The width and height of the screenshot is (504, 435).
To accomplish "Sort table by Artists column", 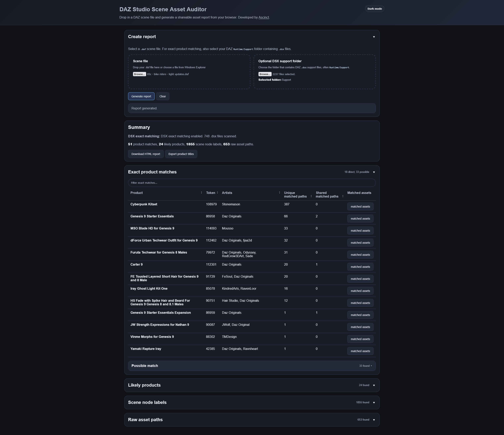I will [280, 193].
